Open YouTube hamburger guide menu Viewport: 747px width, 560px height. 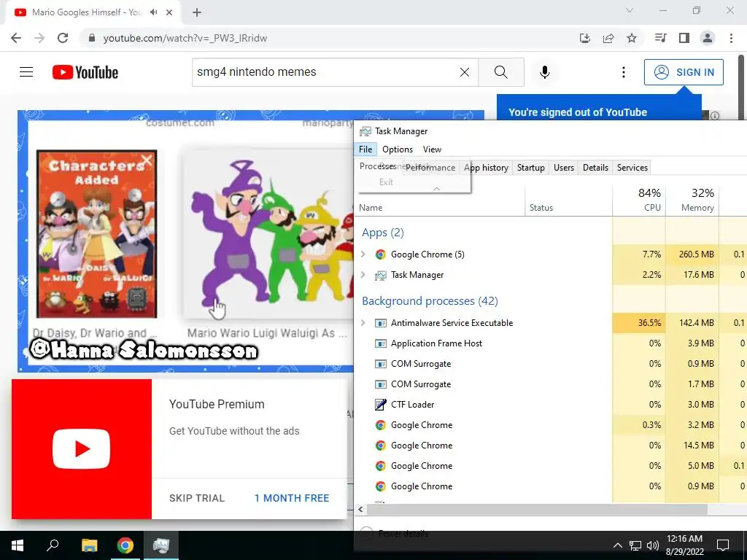26,72
